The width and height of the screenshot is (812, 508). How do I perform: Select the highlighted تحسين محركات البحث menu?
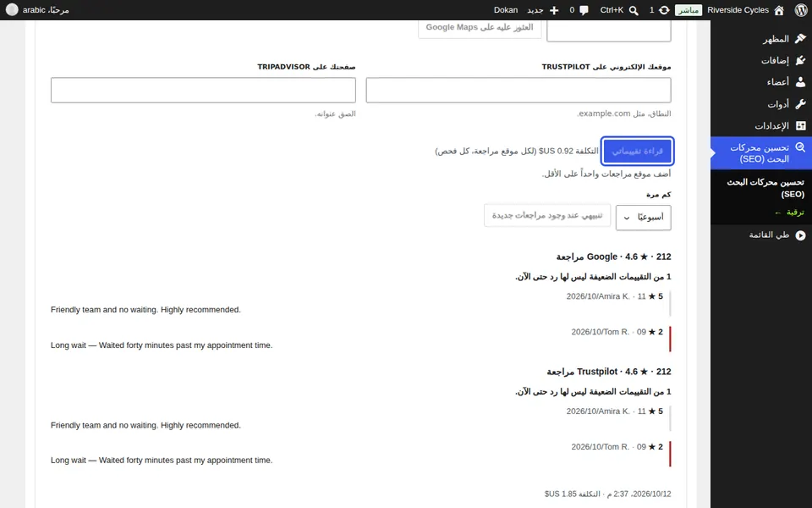(x=761, y=153)
